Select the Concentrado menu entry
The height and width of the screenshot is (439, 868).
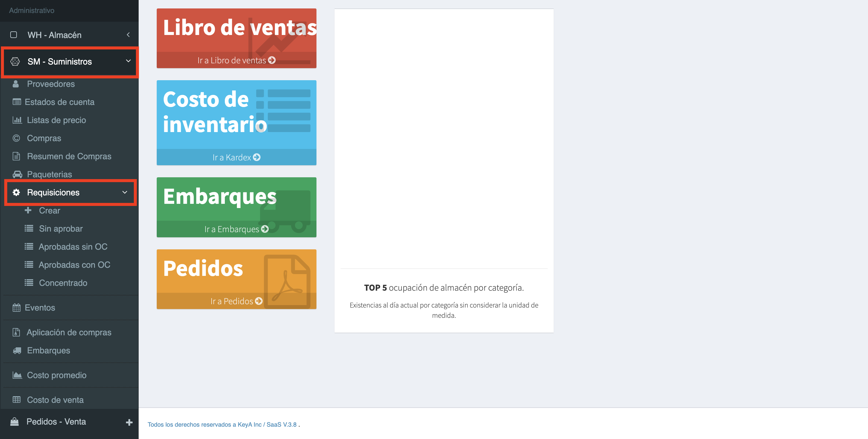pyautogui.click(x=63, y=283)
